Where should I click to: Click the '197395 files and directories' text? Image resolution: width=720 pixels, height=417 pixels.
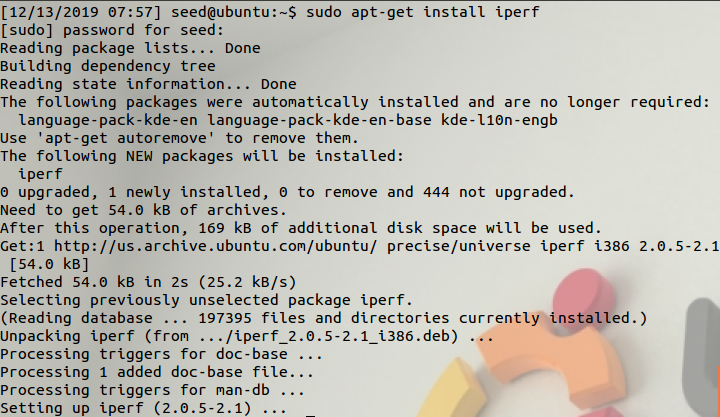coord(324,318)
